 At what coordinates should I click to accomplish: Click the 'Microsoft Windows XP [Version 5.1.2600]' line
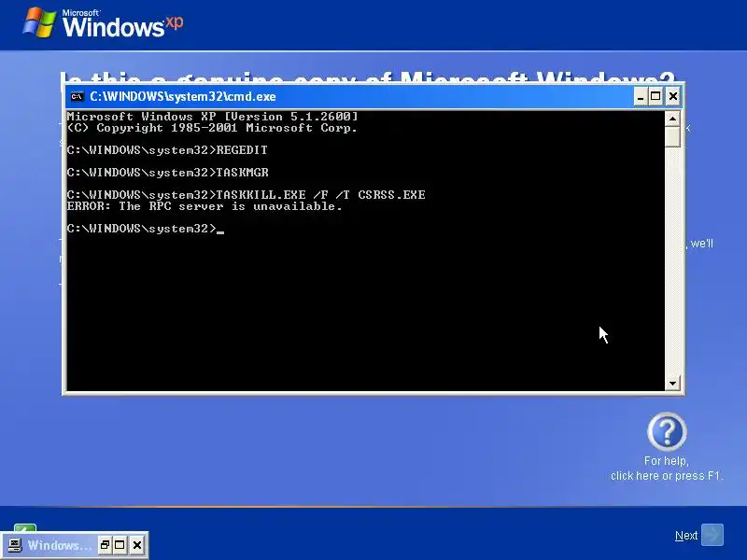212,117
